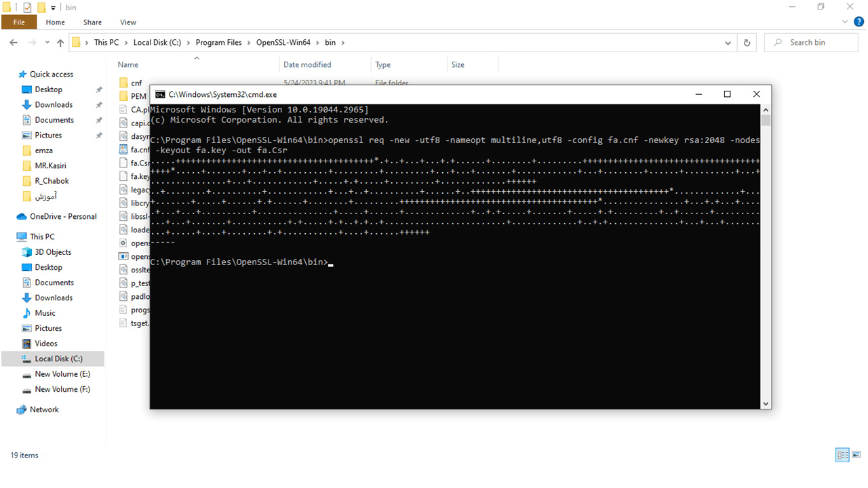Viewport: 868px width, 488px height.
Task: Click Properties icon in Quick Access Toolbar
Action: pos(27,7)
